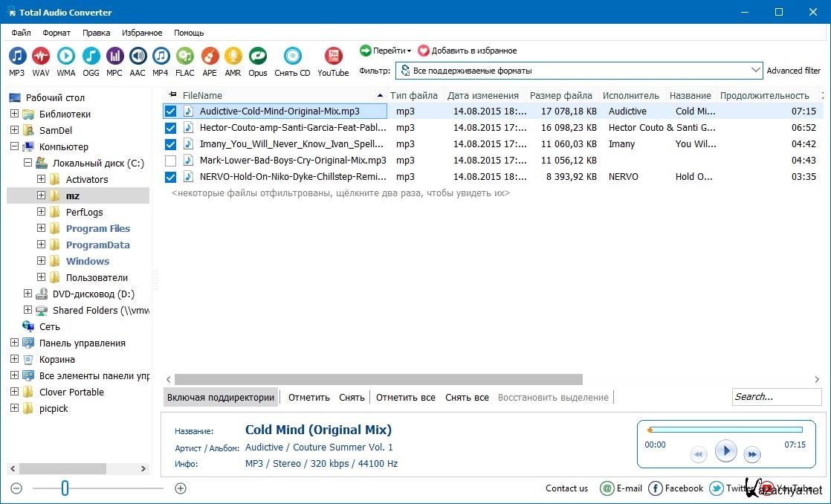Click Добавить в избранное button
Image resolution: width=831 pixels, height=504 pixels.
(467, 51)
